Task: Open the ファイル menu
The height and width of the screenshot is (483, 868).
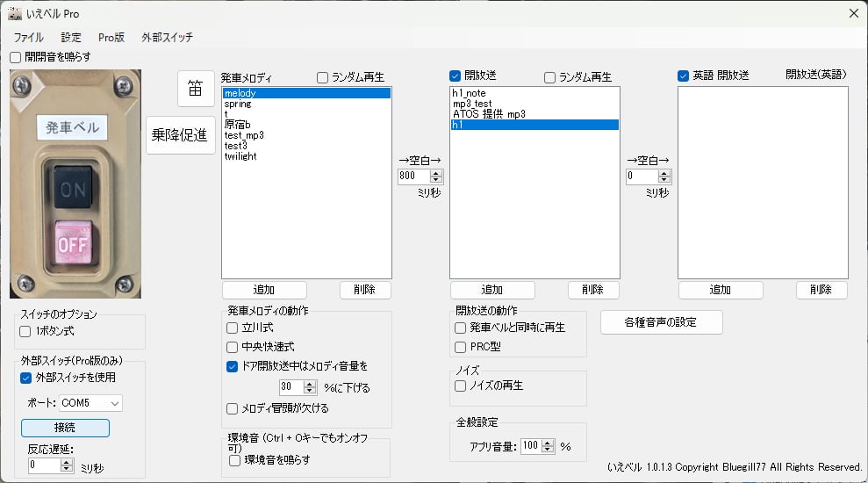Action: click(x=28, y=38)
